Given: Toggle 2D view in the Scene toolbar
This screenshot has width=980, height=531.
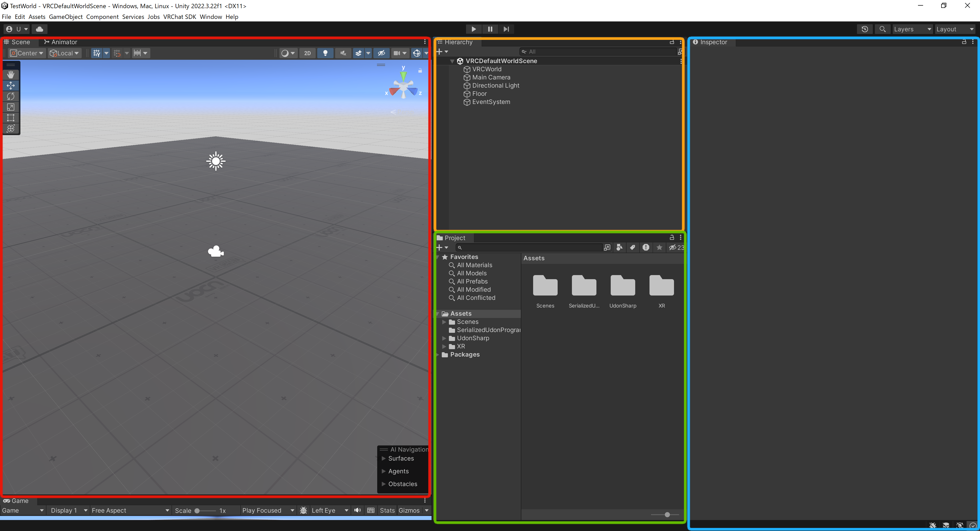Looking at the screenshot, I should [x=307, y=53].
